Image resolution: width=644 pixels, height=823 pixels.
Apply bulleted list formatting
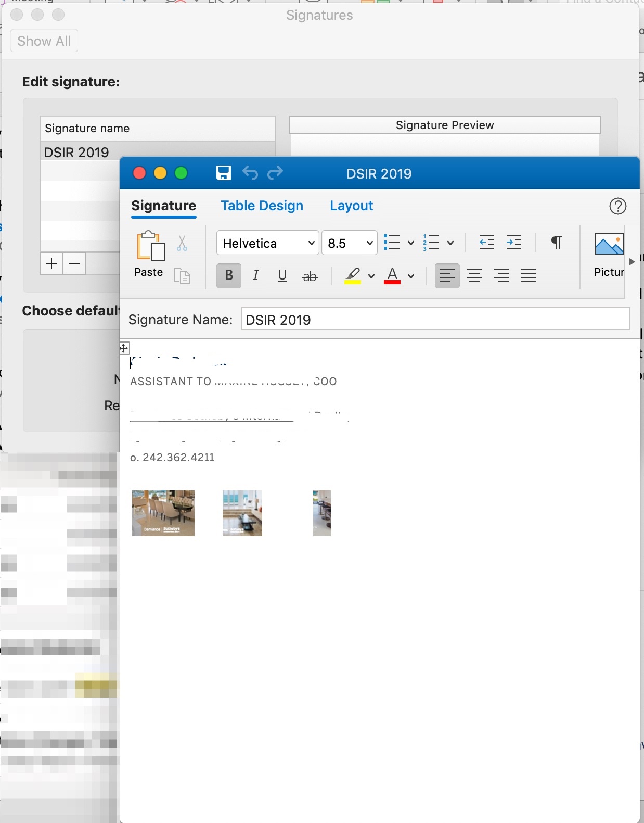(x=392, y=243)
